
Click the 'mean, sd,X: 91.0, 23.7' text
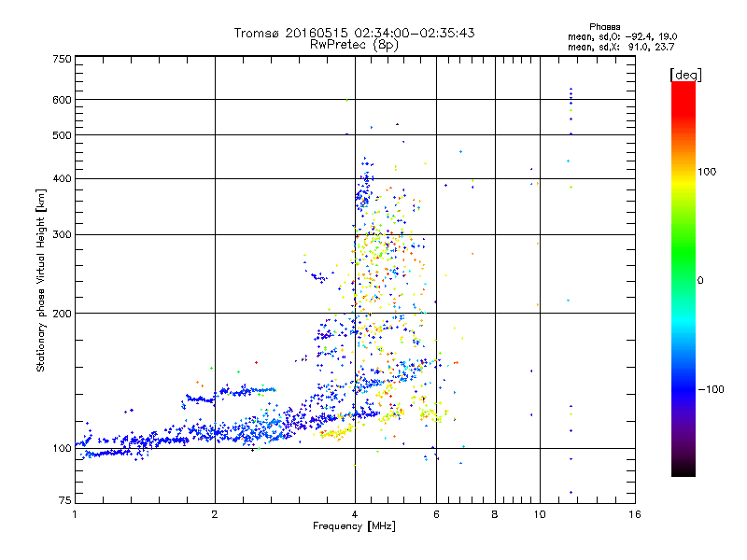click(x=621, y=47)
